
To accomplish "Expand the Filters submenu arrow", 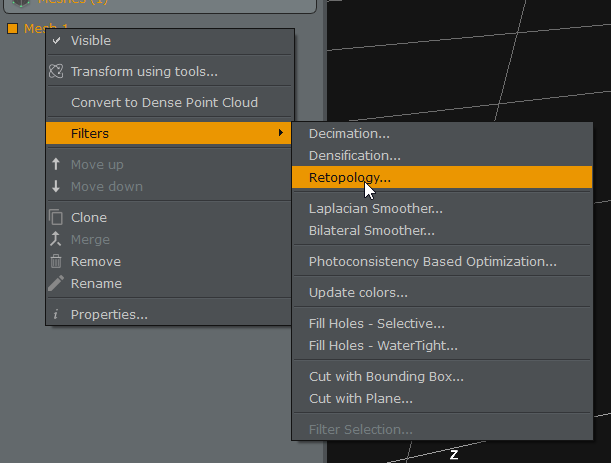I will (x=281, y=133).
